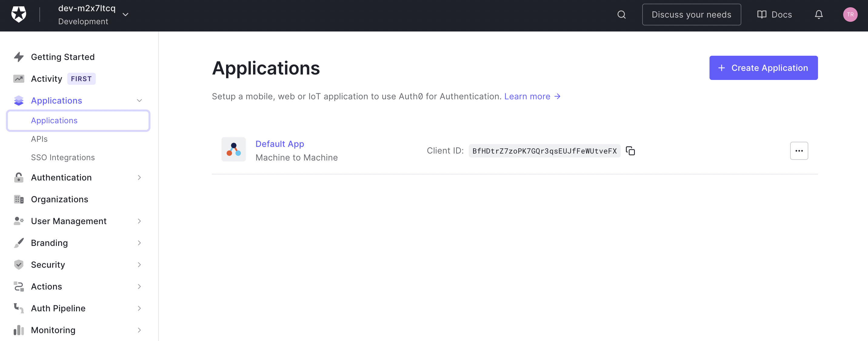
Task: Click the Getting Started lightning icon
Action: coord(19,57)
